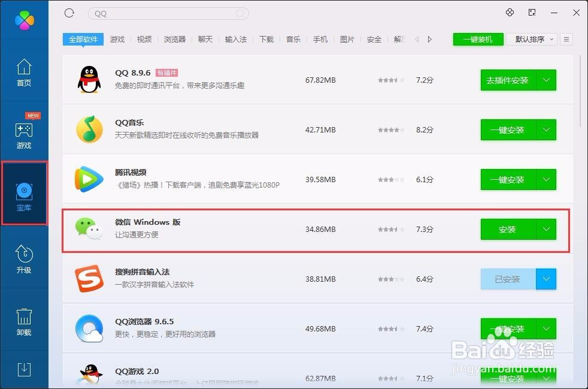Viewport: 588px width, 389px height.
Task: Click the refresh icon beside search box
Action: pos(69,13)
